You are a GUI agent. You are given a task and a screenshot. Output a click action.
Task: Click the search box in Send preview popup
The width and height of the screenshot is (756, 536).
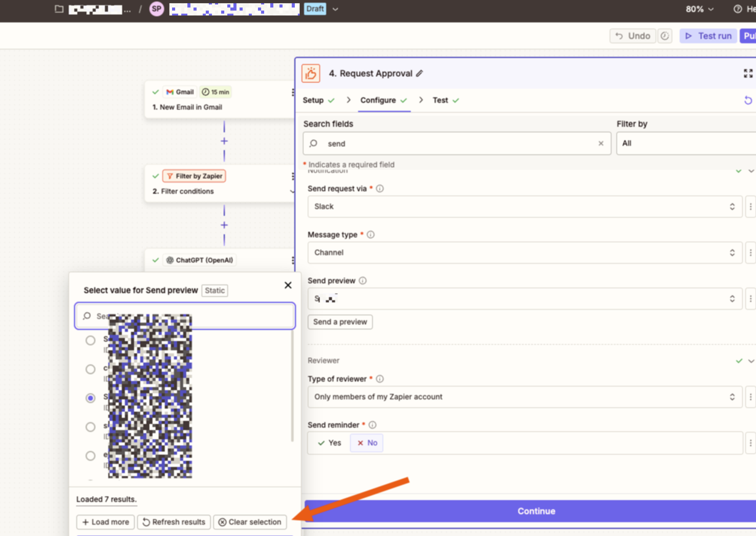click(184, 316)
